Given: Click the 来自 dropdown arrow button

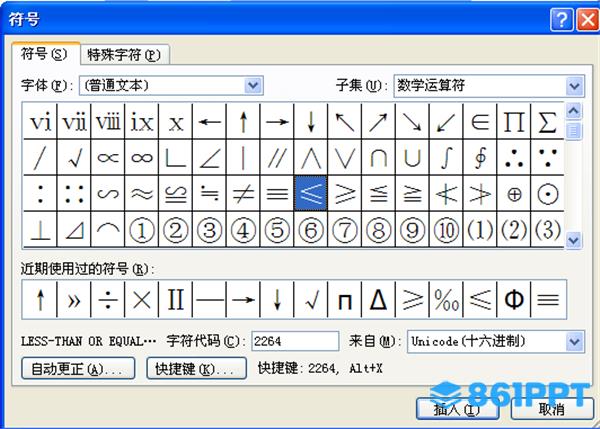Looking at the screenshot, I should tap(574, 341).
